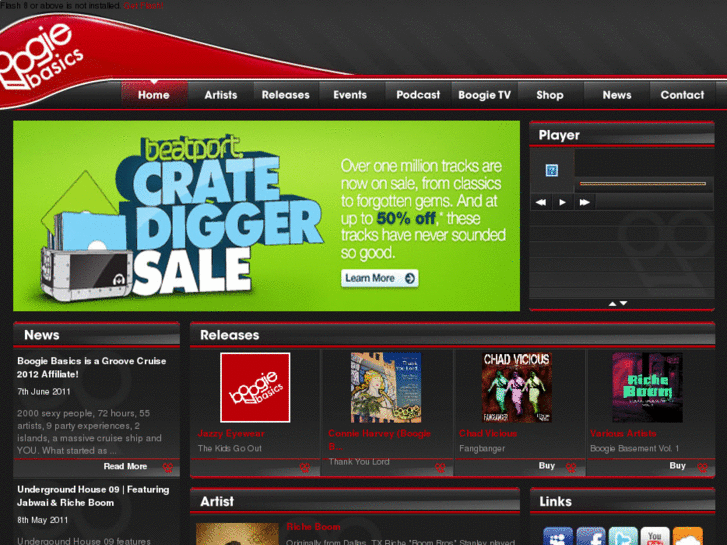
Task: Click the '7th June 2011' date text
Action: (x=44, y=391)
